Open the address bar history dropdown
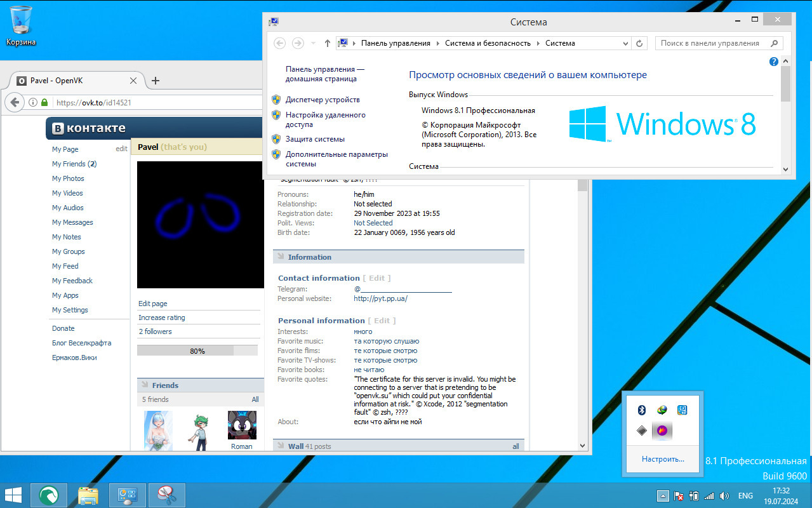Screen dimensions: 812x508 point(625,43)
